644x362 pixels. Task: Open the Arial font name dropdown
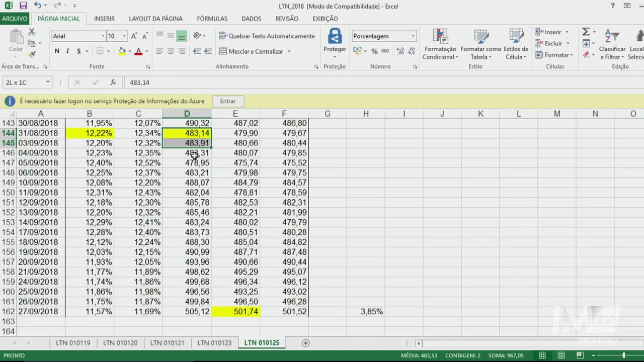(x=103, y=36)
